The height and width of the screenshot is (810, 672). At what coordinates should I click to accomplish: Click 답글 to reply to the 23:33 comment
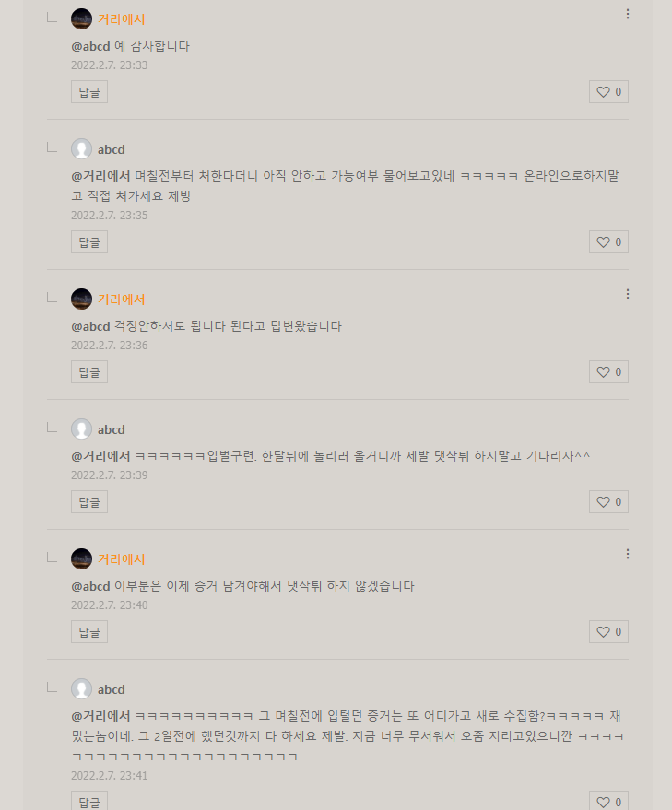click(x=89, y=92)
